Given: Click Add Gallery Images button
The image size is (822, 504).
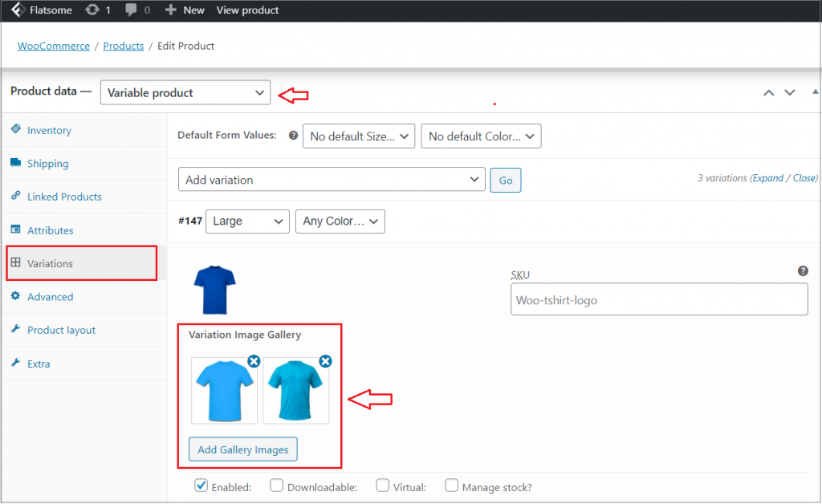Looking at the screenshot, I should [x=242, y=449].
